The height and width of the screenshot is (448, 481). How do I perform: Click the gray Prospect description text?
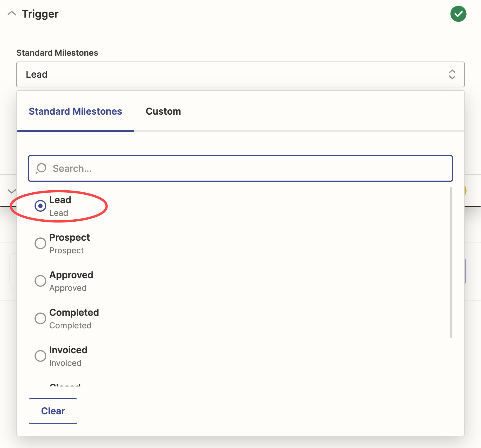[66, 250]
